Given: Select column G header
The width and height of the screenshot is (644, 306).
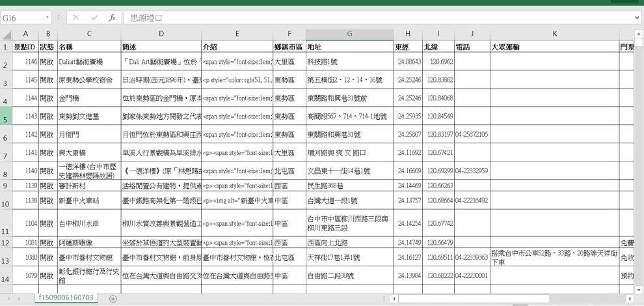Looking at the screenshot, I should coord(349,34).
